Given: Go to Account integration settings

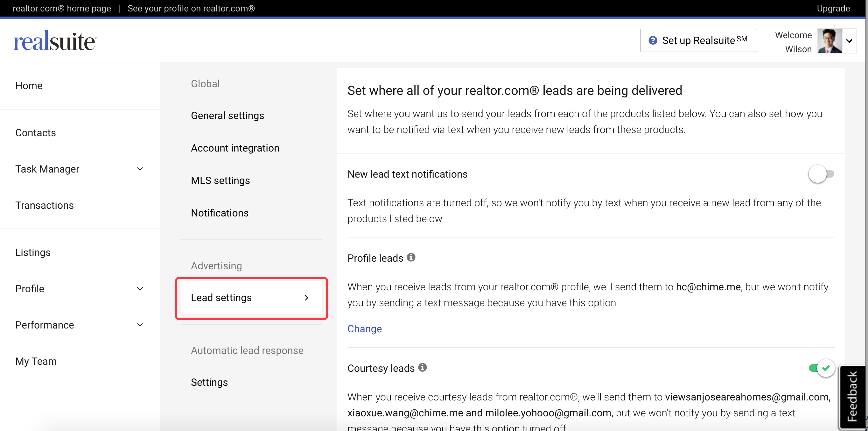Looking at the screenshot, I should [235, 148].
